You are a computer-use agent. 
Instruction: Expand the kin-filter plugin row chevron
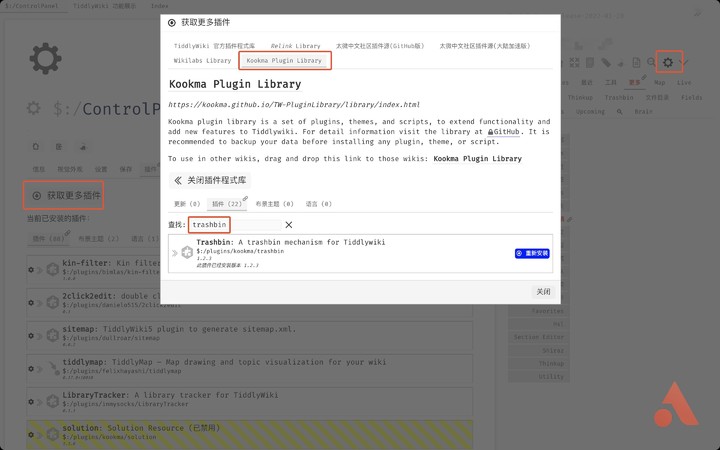pos(40,270)
